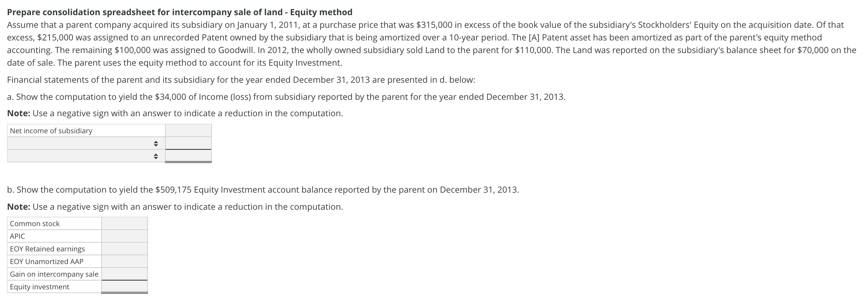
Task: Click the total amount field beside the second dropdown
Action: (x=188, y=156)
